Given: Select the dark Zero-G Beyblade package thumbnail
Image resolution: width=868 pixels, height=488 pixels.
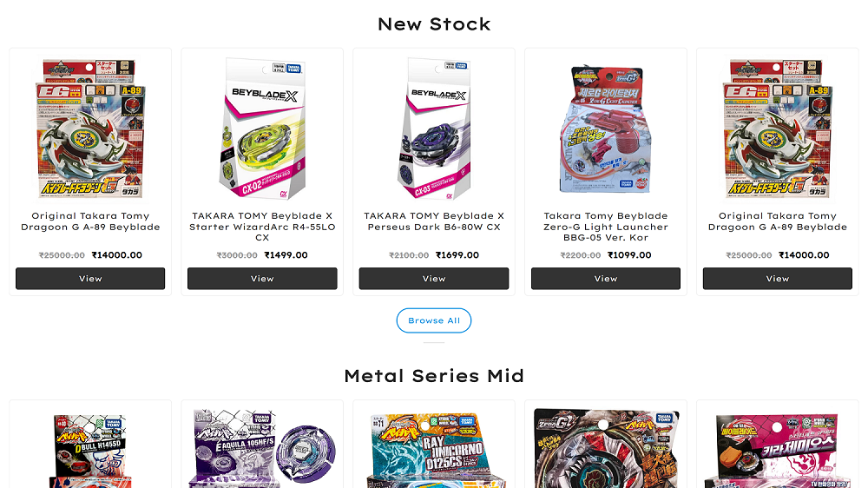Looking at the screenshot, I should pos(606,448).
